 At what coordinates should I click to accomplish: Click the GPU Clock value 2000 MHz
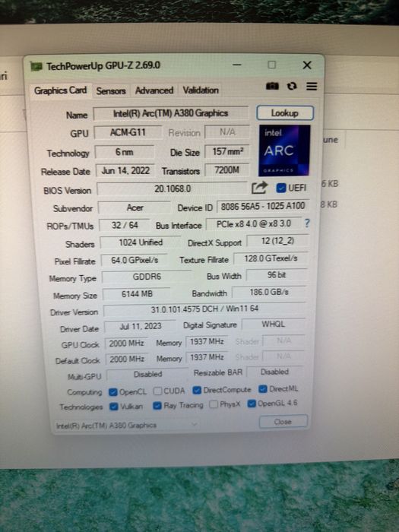pos(127,344)
